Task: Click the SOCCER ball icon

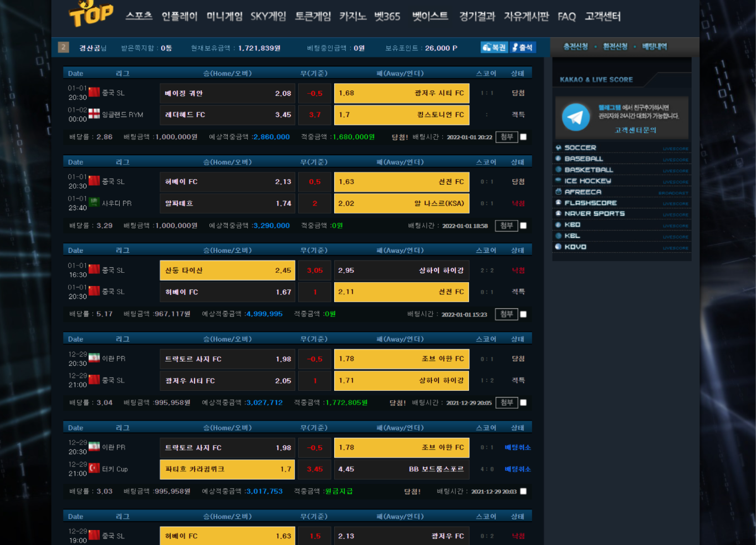Action: point(559,147)
